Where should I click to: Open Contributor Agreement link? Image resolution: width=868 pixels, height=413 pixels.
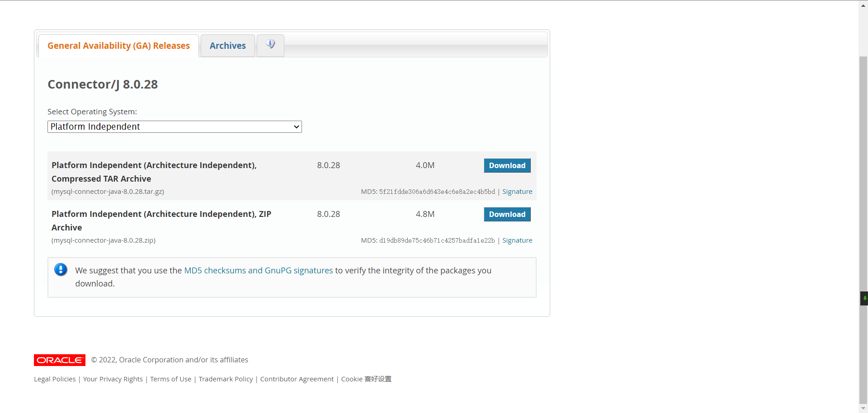pyautogui.click(x=297, y=379)
